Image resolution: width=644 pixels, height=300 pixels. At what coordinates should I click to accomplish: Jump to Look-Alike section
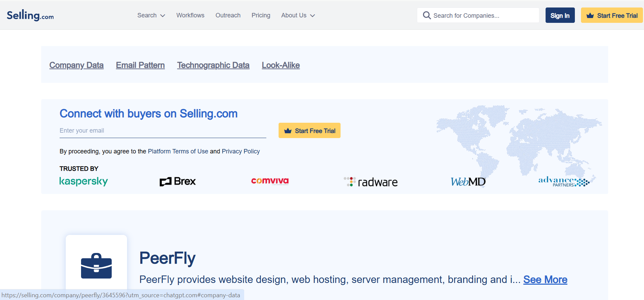point(281,65)
